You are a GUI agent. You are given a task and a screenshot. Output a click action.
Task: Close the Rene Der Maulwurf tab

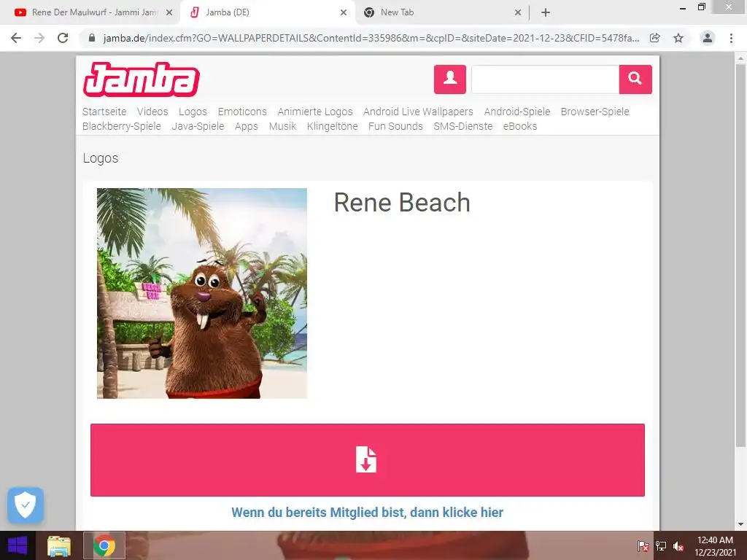(x=169, y=12)
